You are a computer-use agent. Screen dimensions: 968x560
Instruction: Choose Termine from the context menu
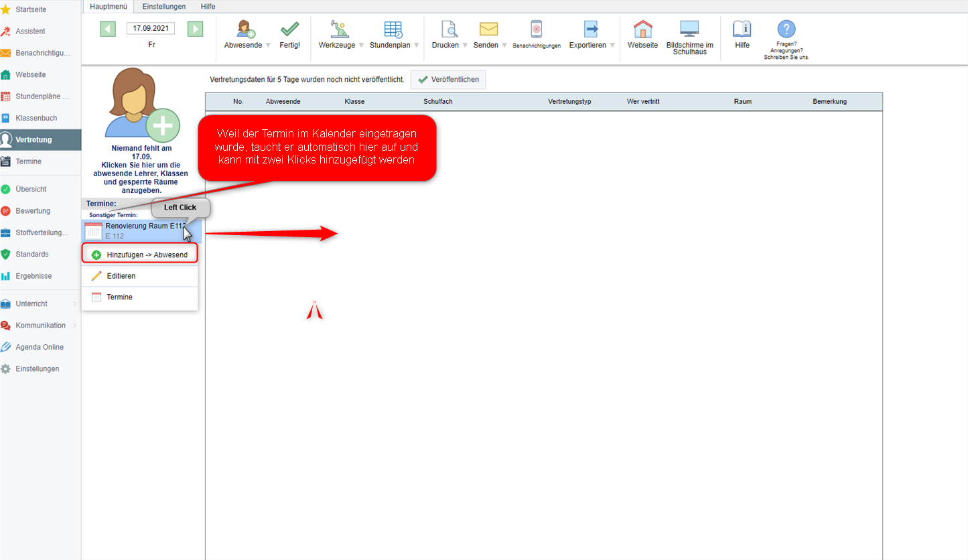coord(139,297)
